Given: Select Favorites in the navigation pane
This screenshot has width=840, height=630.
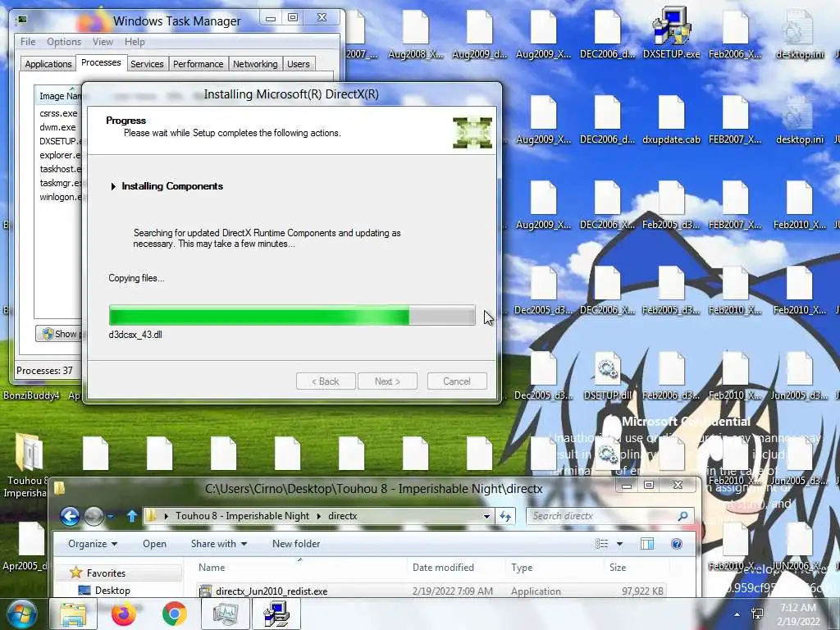Looking at the screenshot, I should point(106,573).
